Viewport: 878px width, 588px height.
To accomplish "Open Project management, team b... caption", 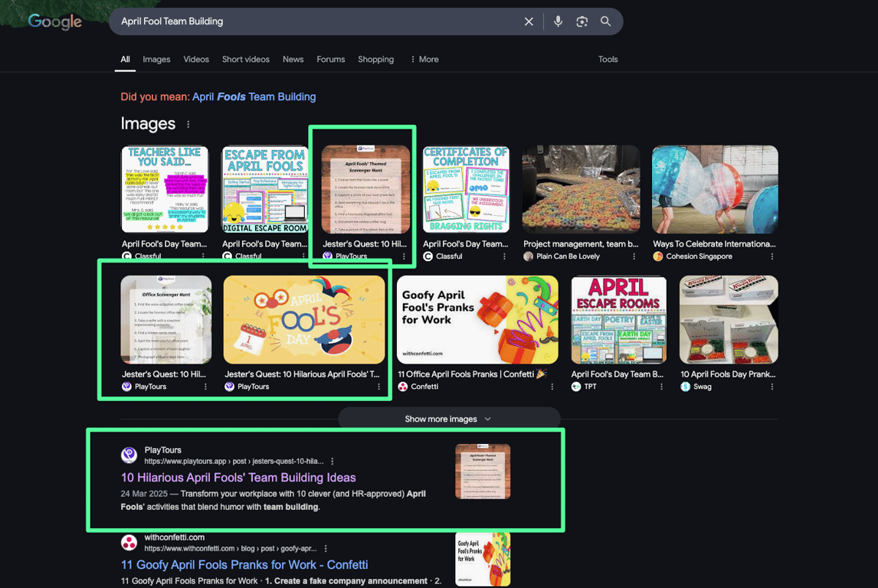I will click(581, 244).
